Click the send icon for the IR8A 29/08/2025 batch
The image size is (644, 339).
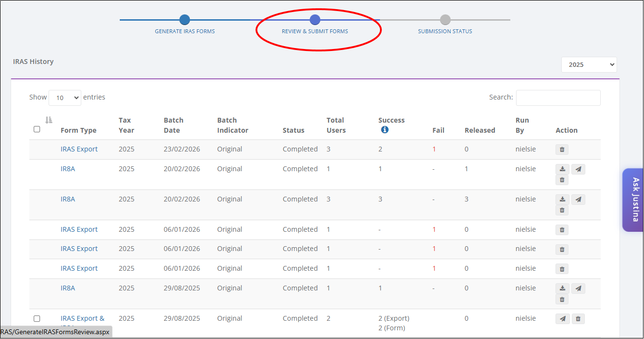point(578,289)
